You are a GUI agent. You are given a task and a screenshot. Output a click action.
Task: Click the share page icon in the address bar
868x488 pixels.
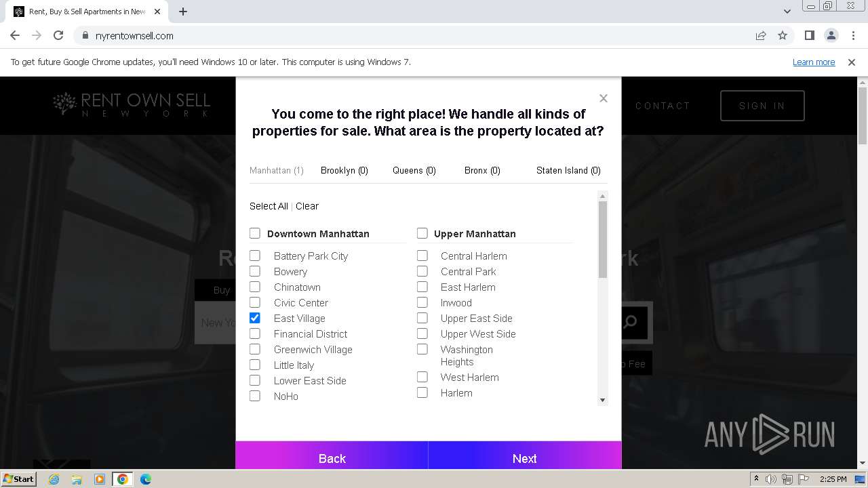coord(761,35)
